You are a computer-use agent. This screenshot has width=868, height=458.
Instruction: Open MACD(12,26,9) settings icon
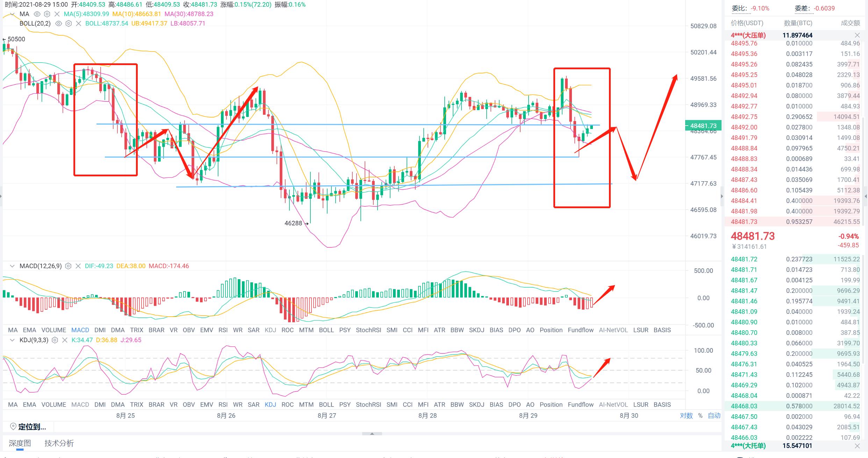tap(68, 266)
